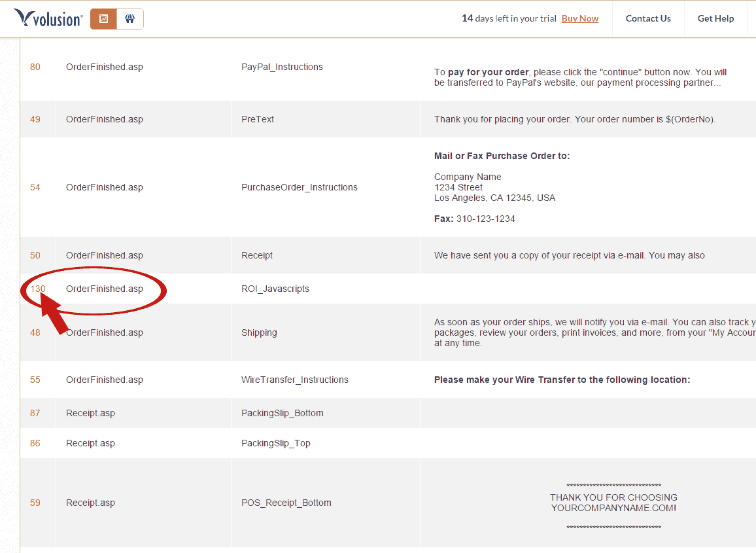Click OrderFinished.asp in the ROI_Javascripts row
Viewport: 756px width, 553px height.
pos(105,289)
